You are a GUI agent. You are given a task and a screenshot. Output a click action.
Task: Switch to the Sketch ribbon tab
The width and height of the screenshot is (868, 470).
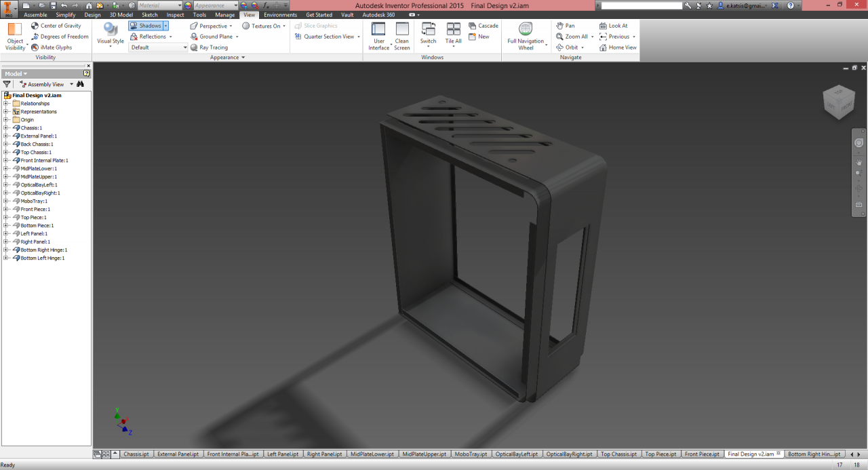pos(150,15)
